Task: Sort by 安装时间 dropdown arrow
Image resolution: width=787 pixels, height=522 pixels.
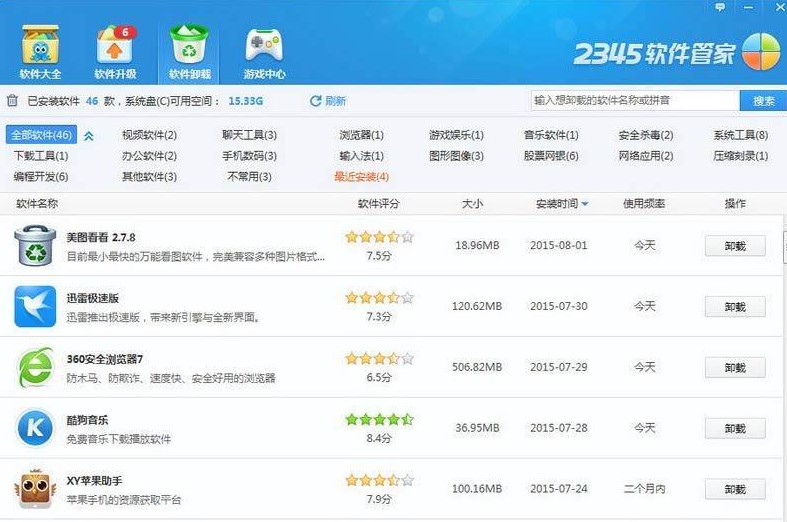Action: tap(585, 204)
